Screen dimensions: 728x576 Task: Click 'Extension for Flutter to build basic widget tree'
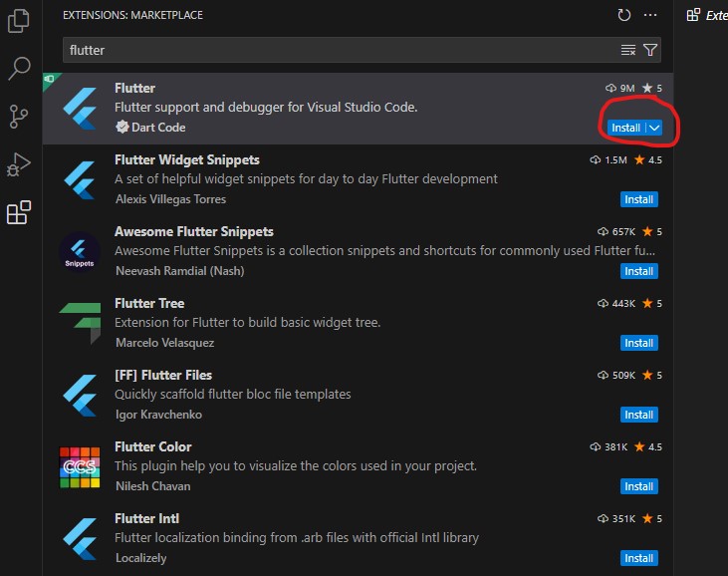coord(247,322)
